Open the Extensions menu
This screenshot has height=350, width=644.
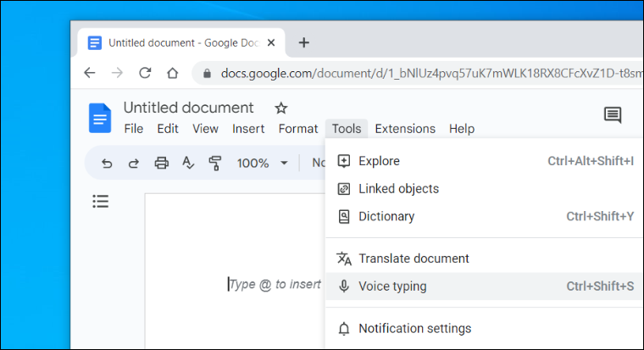coord(405,129)
